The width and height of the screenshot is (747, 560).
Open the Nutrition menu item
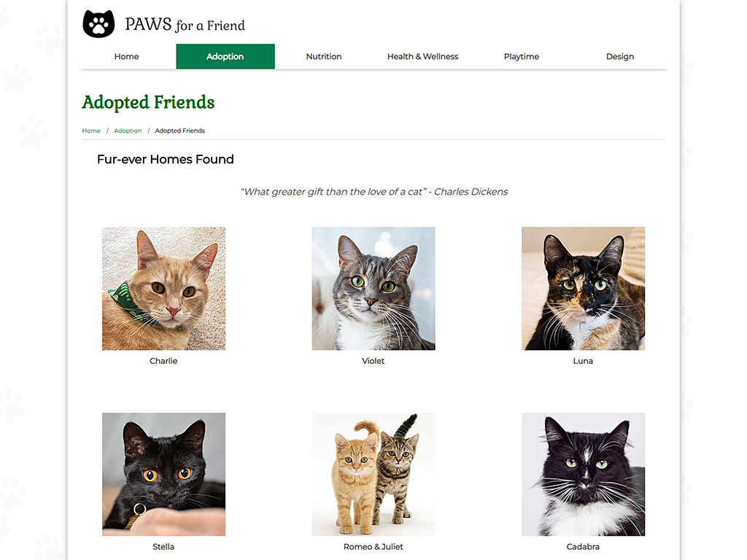323,56
